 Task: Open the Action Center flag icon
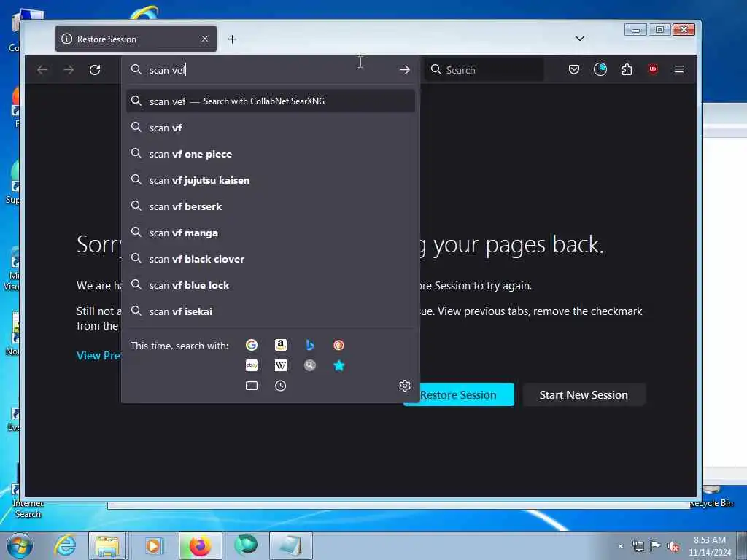coord(656,546)
